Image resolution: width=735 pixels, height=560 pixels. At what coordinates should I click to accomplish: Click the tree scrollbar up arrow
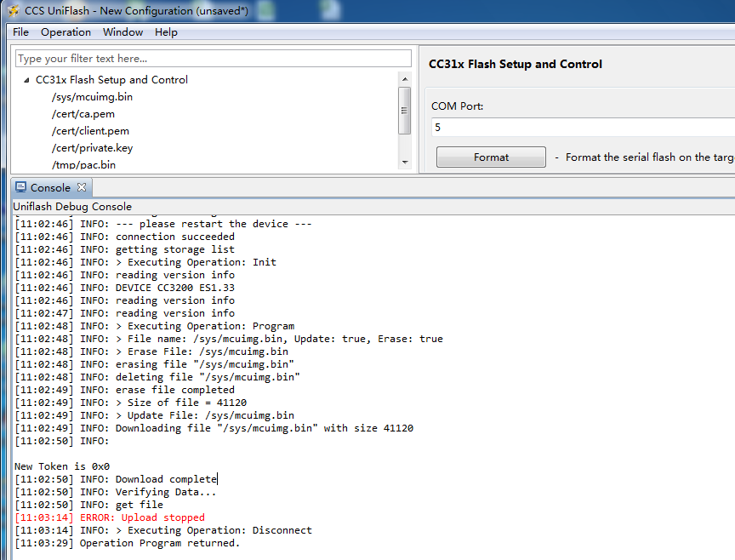[405, 79]
